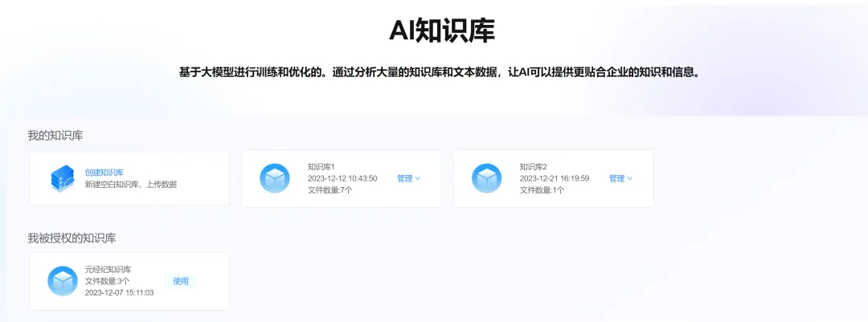The height and width of the screenshot is (322, 868).
Task: Click the timestamp 2023-12-21 16:19:59
Action: pos(555,178)
